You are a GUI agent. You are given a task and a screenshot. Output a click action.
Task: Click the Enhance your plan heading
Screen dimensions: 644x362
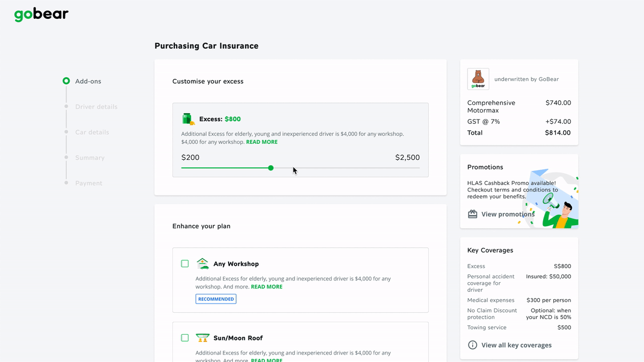pyautogui.click(x=201, y=226)
